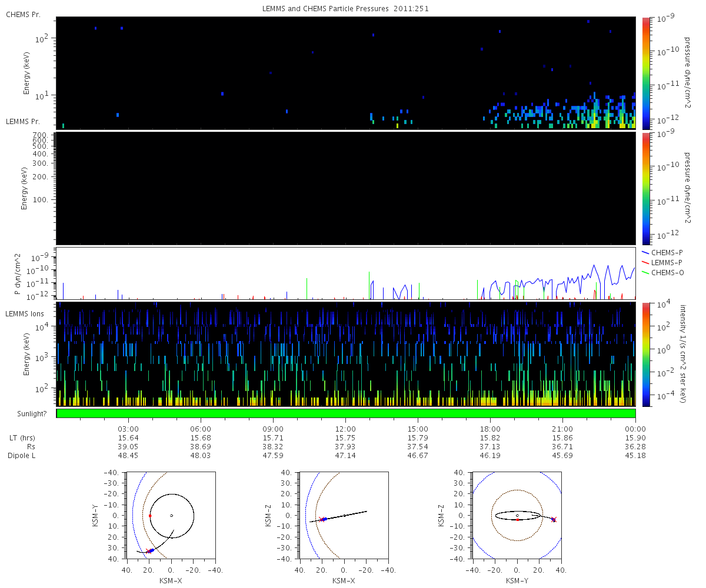
Task: Click the LEMMS-P red legend line
Action: click(x=645, y=262)
